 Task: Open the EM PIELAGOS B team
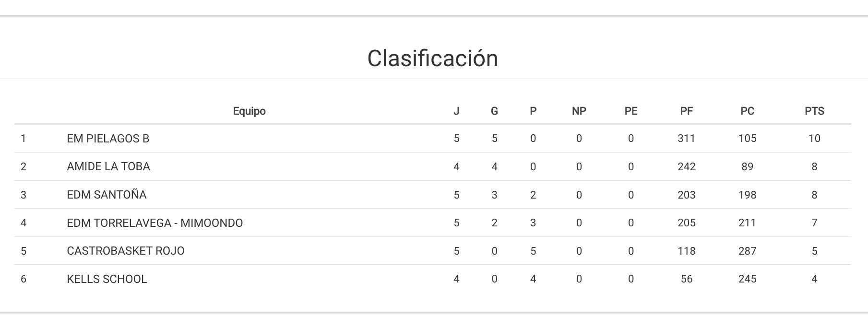pyautogui.click(x=108, y=139)
